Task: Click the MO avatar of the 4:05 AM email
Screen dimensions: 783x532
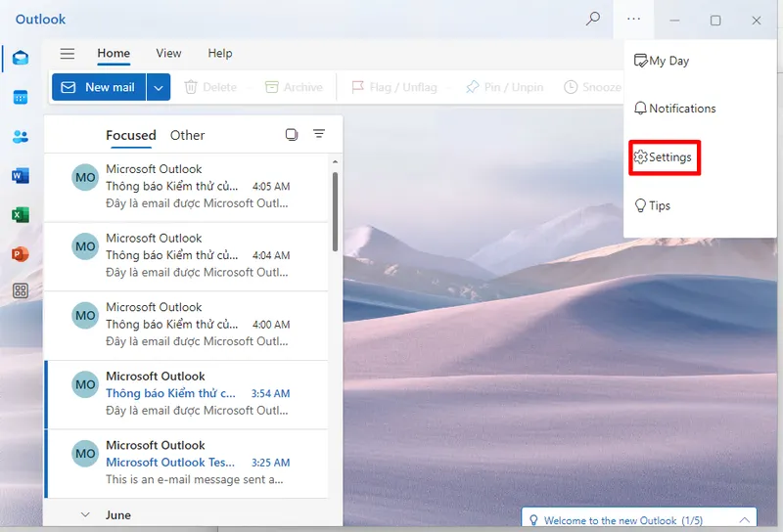Action: [x=85, y=178]
